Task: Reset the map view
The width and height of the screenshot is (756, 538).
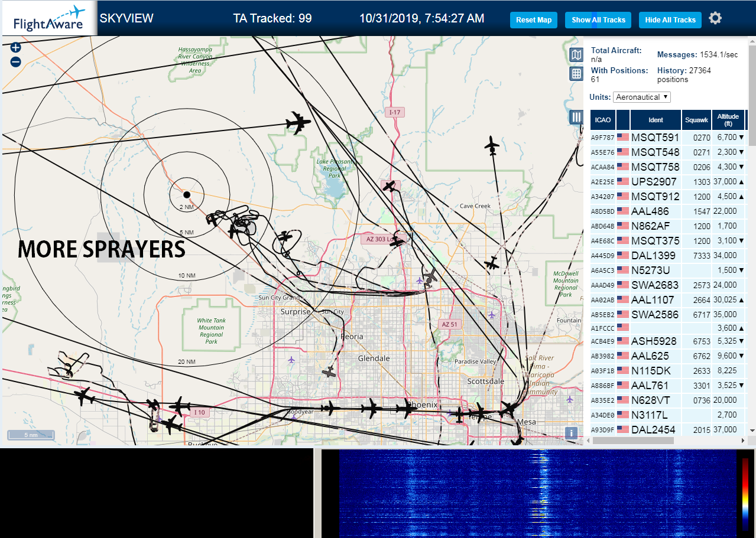Action: point(534,19)
